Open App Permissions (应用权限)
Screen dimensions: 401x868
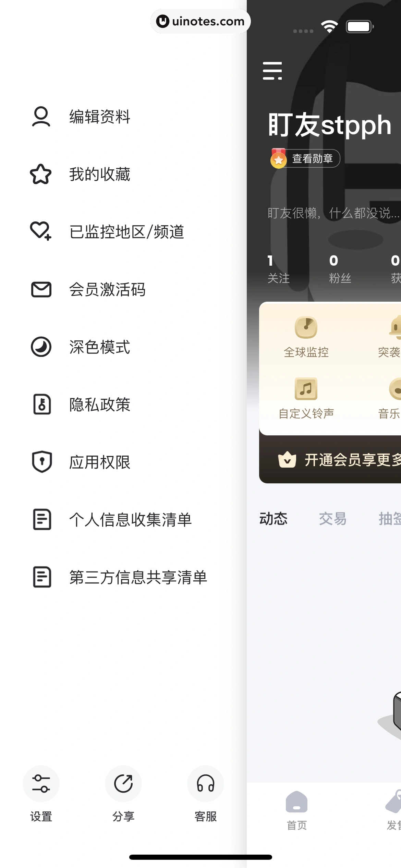[x=99, y=462]
